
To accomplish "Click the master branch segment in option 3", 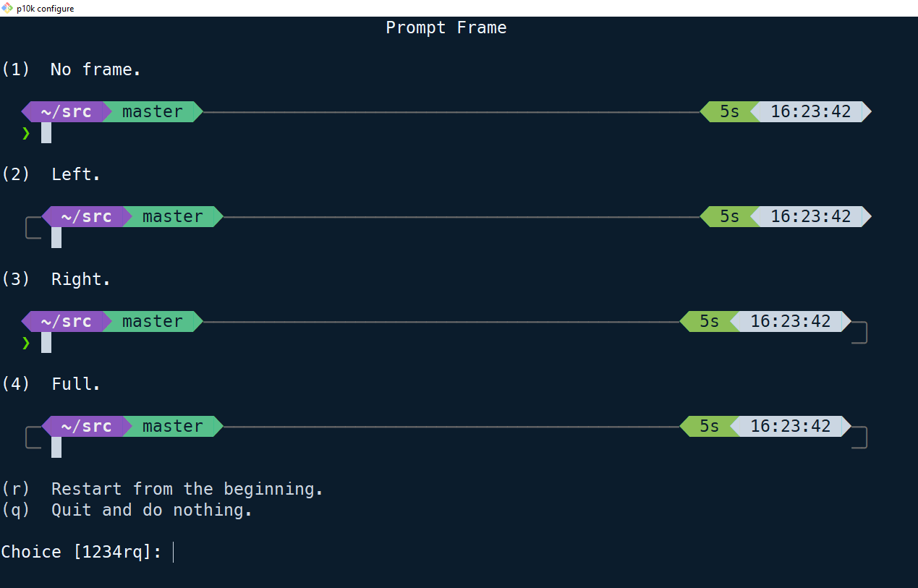I will (152, 321).
